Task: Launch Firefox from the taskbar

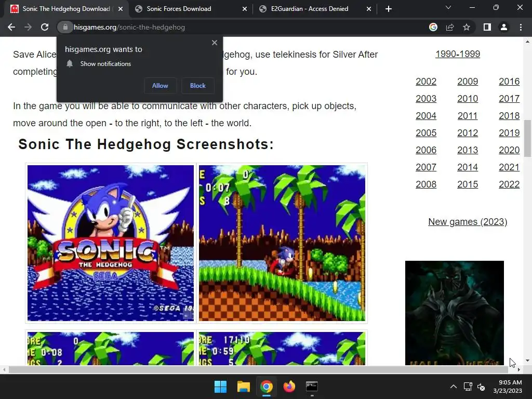Action: 289,387
